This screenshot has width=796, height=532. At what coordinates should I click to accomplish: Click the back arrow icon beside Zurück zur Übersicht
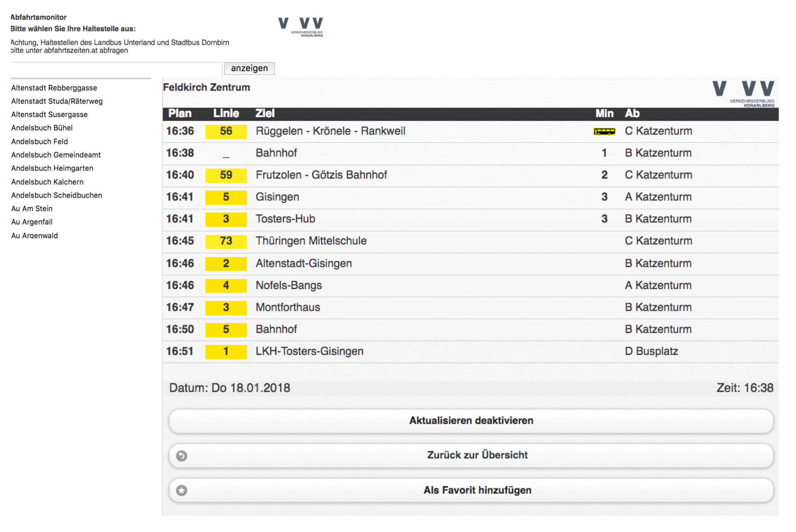[x=182, y=456]
